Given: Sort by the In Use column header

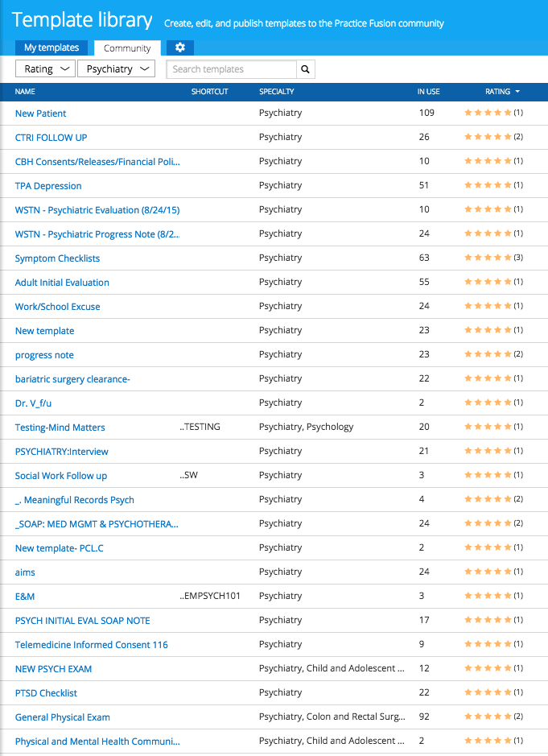Looking at the screenshot, I should pos(428,92).
